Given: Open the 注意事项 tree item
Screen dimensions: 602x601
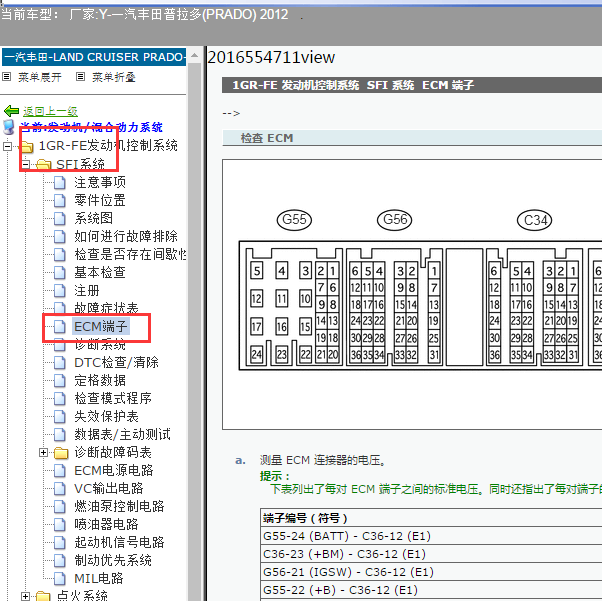Looking at the screenshot, I should point(100,182).
